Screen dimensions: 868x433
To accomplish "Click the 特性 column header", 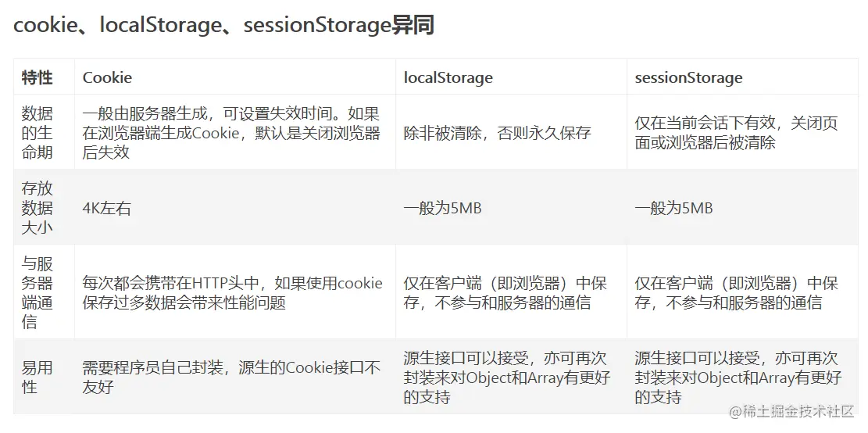I will click(x=37, y=77).
